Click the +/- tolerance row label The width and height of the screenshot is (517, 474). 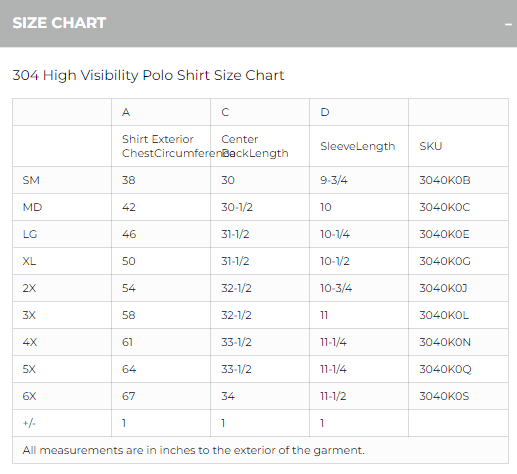(29, 423)
